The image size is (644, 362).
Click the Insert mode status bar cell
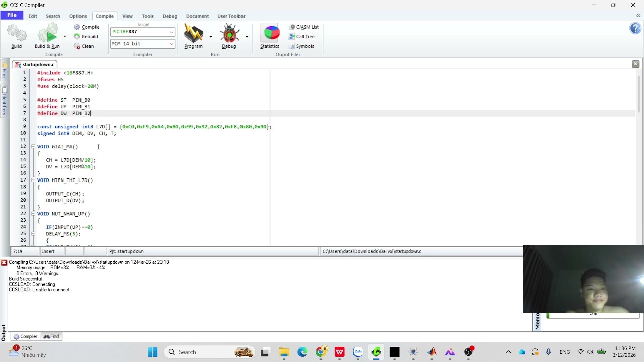pyautogui.click(x=52, y=251)
